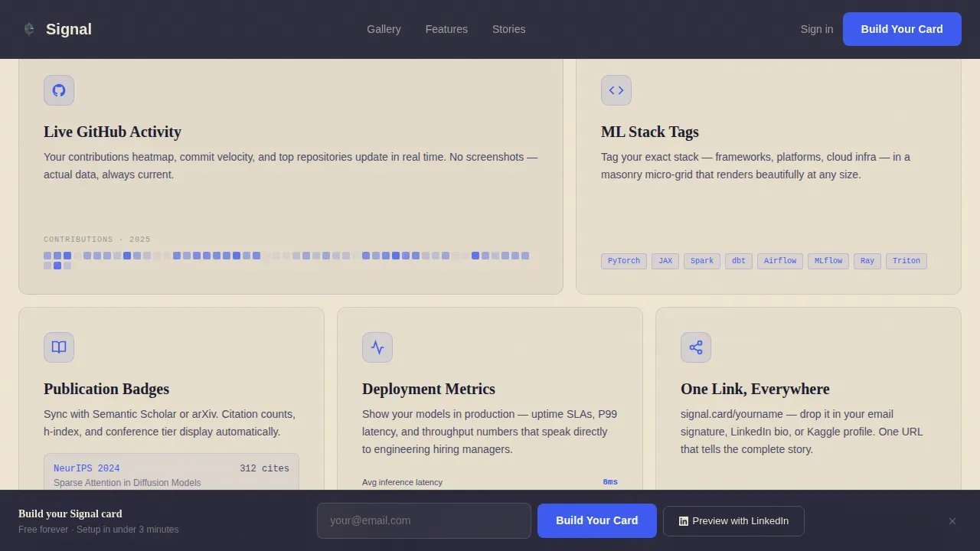Focus the your@email.com input field
The width and height of the screenshot is (980, 551).
coord(424,520)
